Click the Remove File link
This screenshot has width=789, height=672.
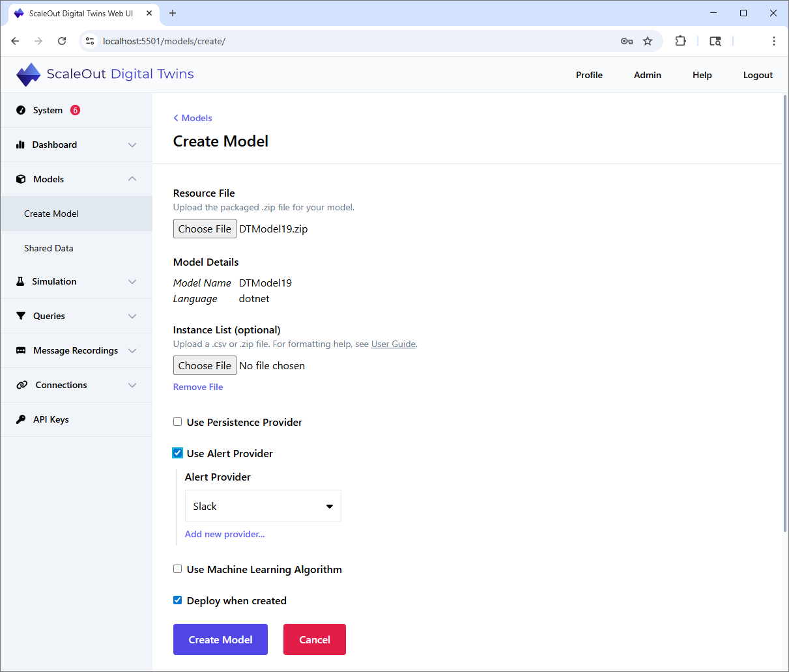(198, 387)
